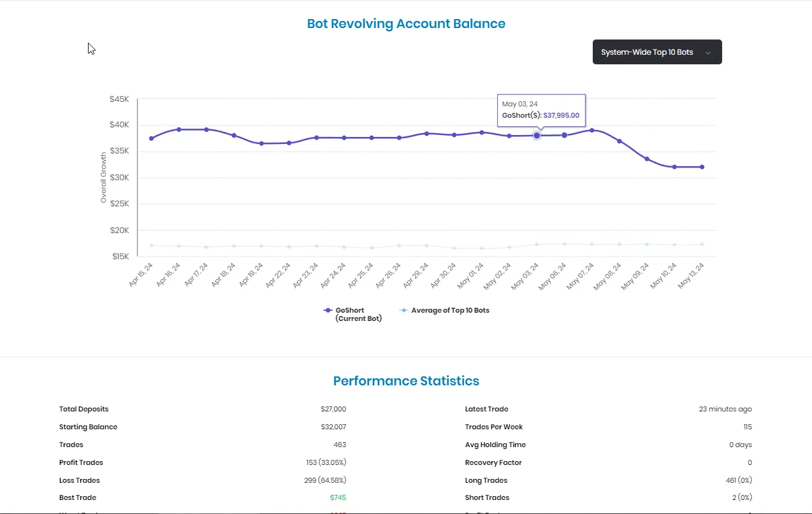This screenshot has width=812, height=514.
Task: Click the Overall Growth axis title
Action: point(103,178)
